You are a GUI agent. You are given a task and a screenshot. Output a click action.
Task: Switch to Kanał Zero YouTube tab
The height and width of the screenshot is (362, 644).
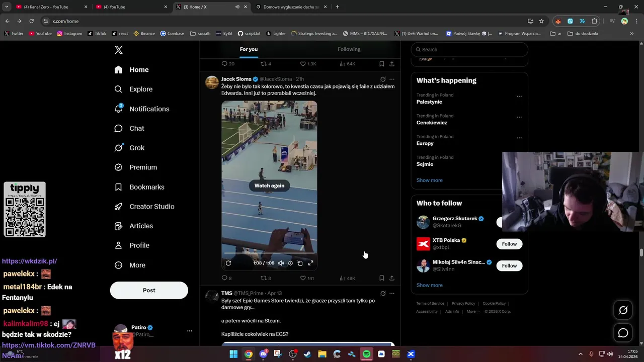(50, 7)
